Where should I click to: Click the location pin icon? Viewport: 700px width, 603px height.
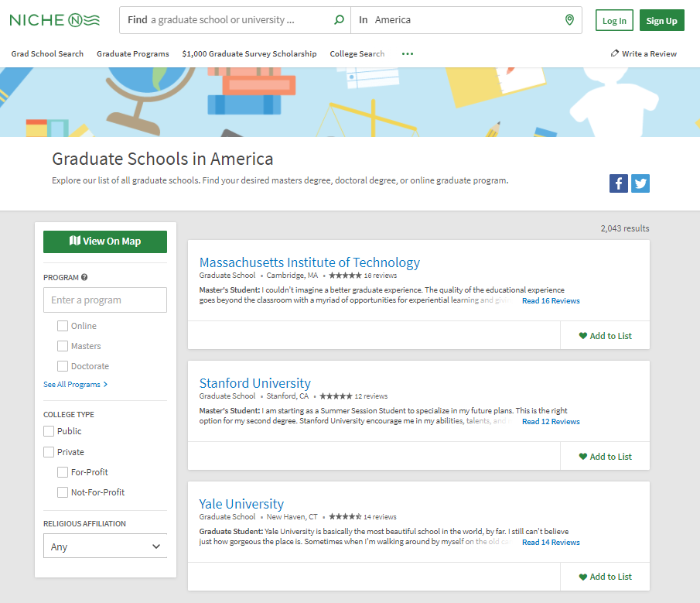coord(569,19)
